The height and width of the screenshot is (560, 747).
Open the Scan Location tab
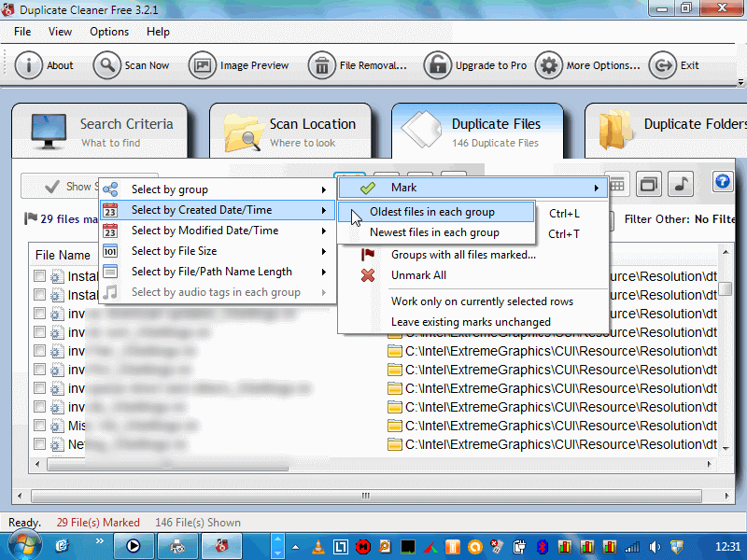290,132
